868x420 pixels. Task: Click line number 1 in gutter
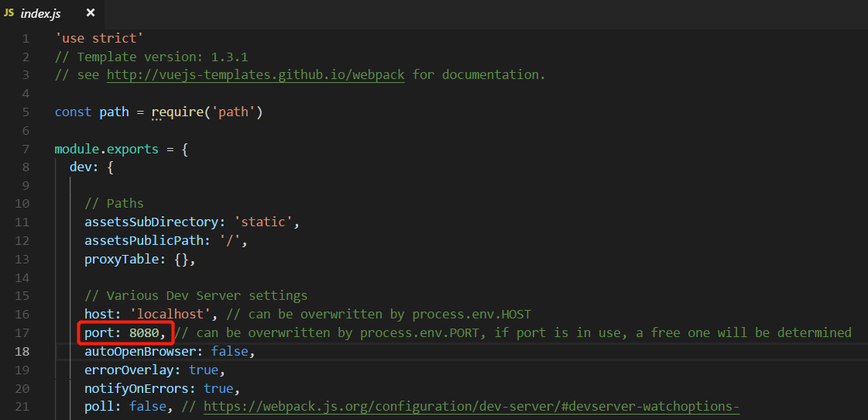click(25, 38)
